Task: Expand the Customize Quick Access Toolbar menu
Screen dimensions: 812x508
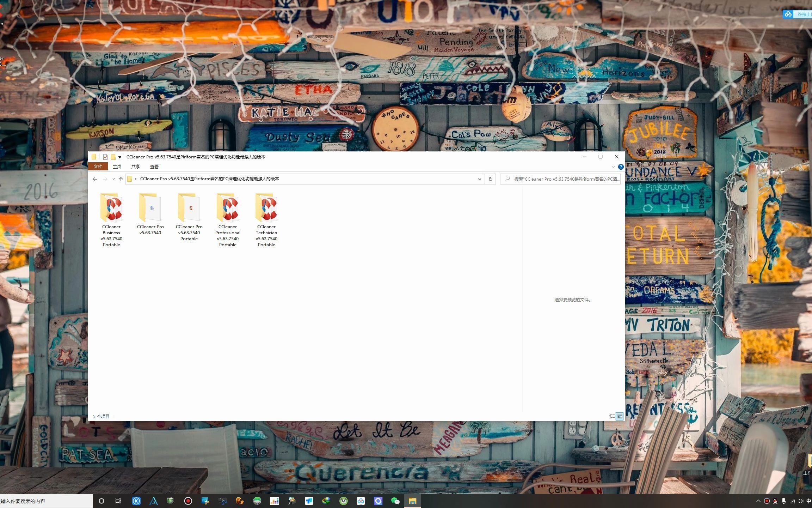Action: [120, 157]
